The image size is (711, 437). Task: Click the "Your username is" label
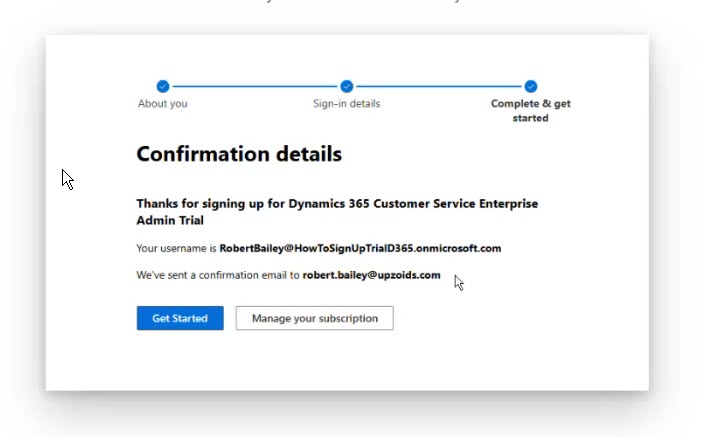[176, 248]
